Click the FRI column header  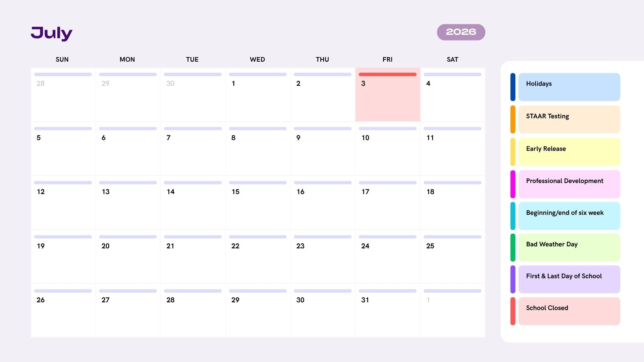387,59
